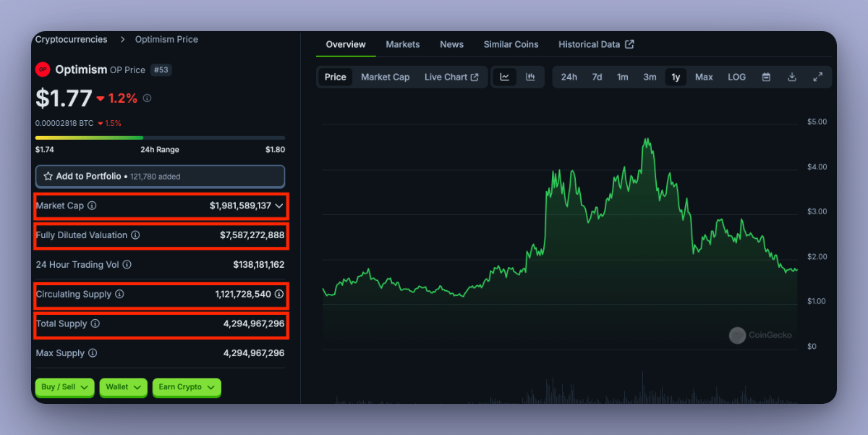
Task: Set the chart range to 3m
Action: (650, 77)
